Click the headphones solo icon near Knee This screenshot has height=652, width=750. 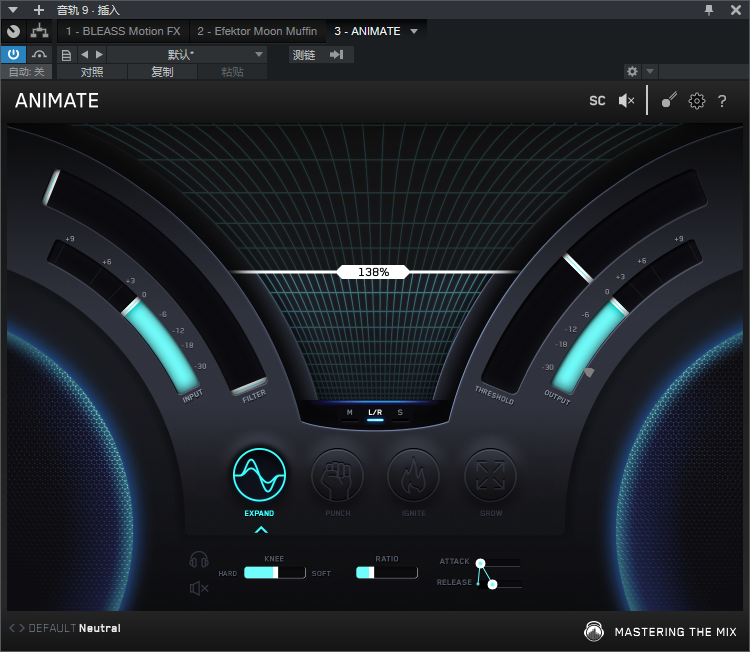click(198, 561)
